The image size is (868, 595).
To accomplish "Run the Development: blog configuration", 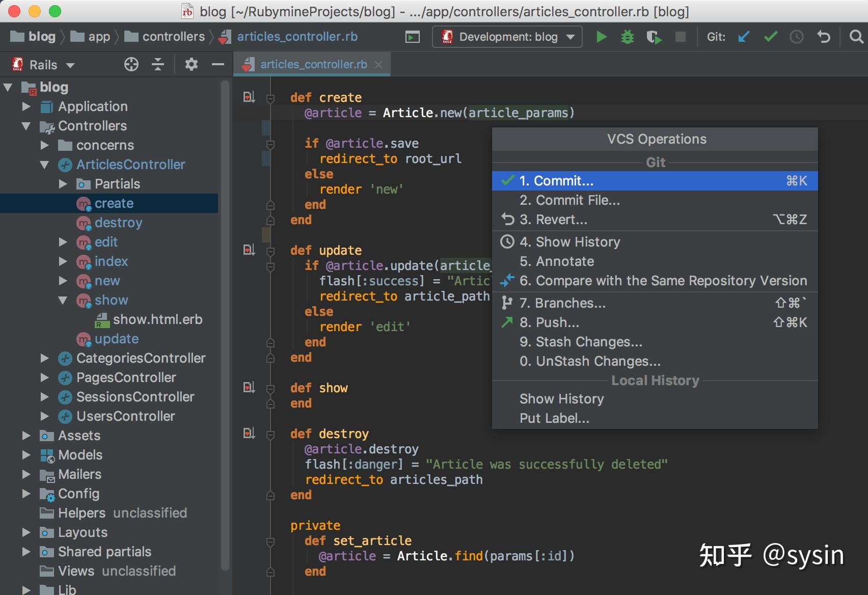I will coord(601,37).
